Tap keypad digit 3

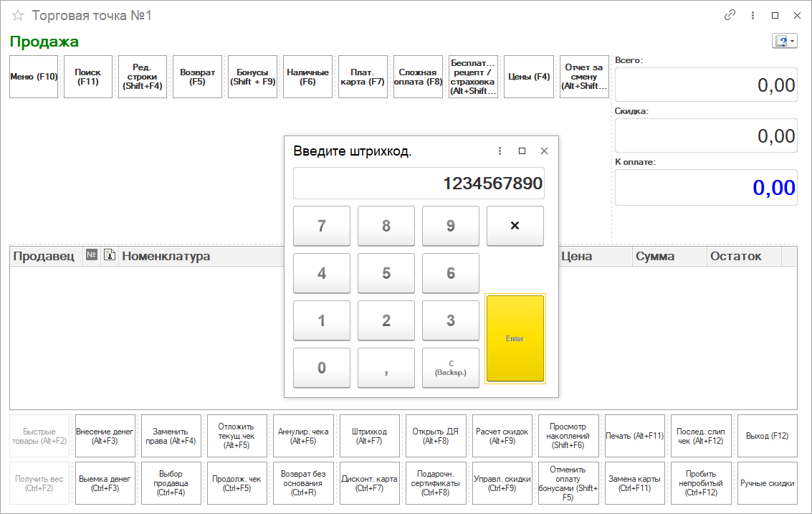(x=451, y=320)
